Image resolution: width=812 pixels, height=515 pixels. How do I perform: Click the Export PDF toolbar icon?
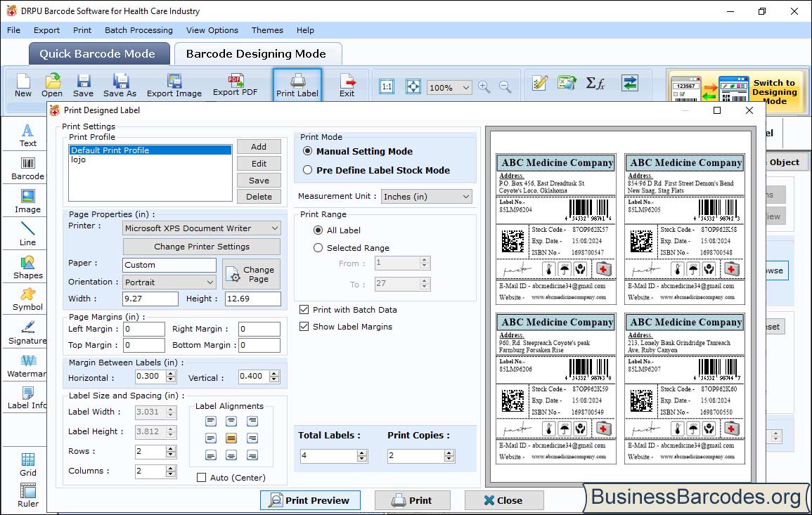click(235, 85)
